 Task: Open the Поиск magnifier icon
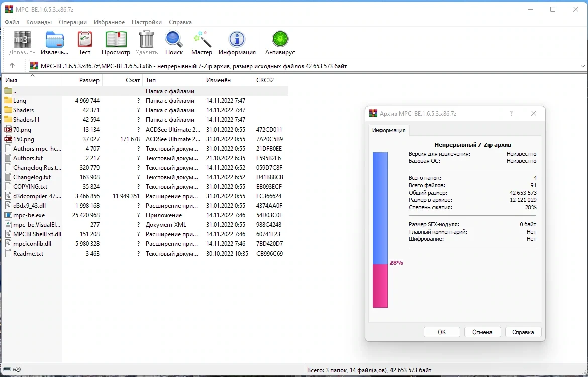click(174, 39)
